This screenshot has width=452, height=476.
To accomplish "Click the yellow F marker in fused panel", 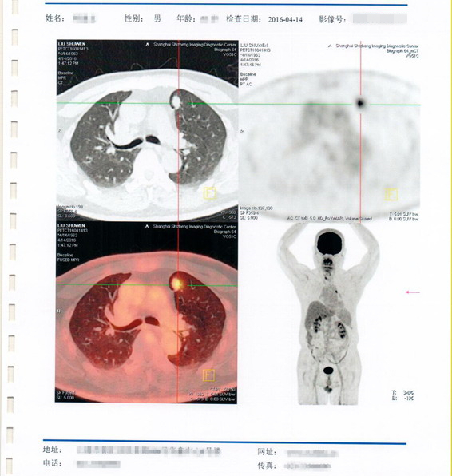I will 208,375.
